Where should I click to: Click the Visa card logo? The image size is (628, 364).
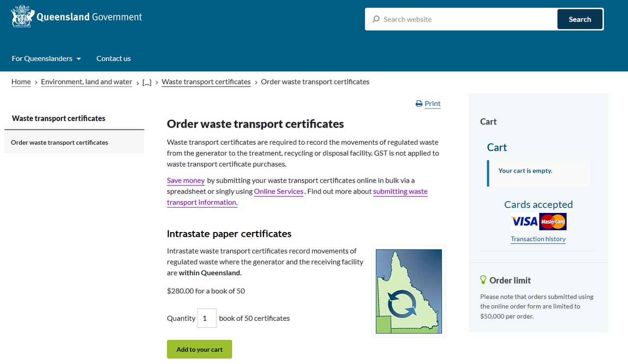pos(524,222)
